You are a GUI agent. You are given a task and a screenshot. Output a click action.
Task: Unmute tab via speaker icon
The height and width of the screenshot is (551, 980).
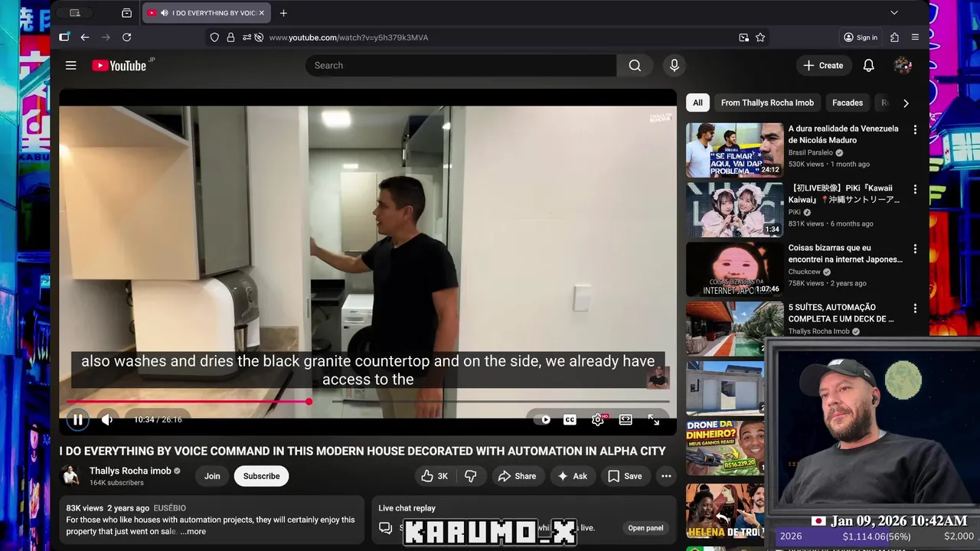(x=164, y=13)
